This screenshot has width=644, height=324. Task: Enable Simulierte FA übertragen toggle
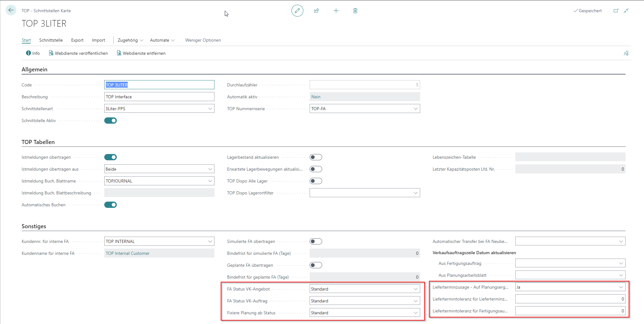[x=316, y=241]
